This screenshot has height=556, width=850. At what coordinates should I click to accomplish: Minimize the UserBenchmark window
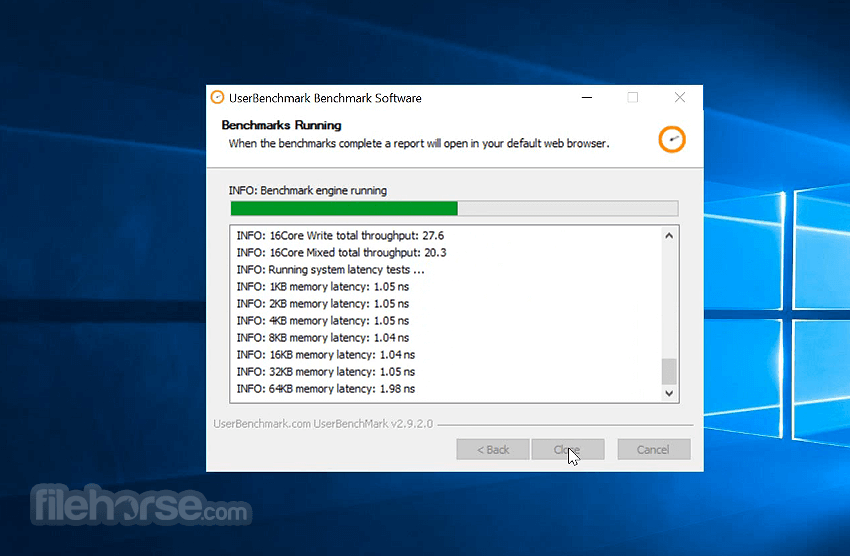pyautogui.click(x=587, y=98)
